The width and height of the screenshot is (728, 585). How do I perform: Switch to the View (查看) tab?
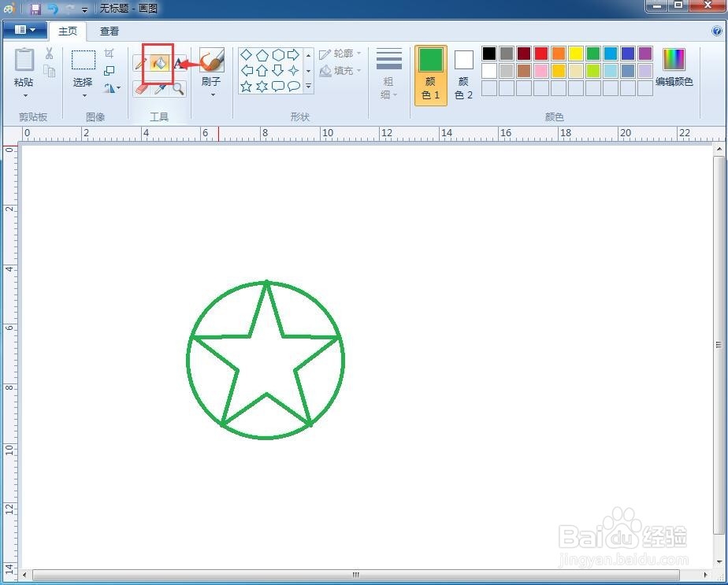click(110, 31)
